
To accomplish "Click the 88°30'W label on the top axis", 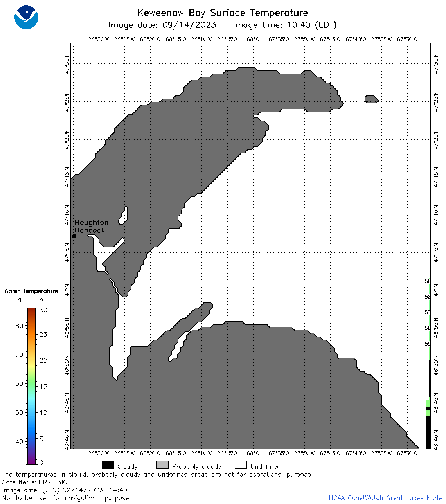I will pyautogui.click(x=99, y=39).
